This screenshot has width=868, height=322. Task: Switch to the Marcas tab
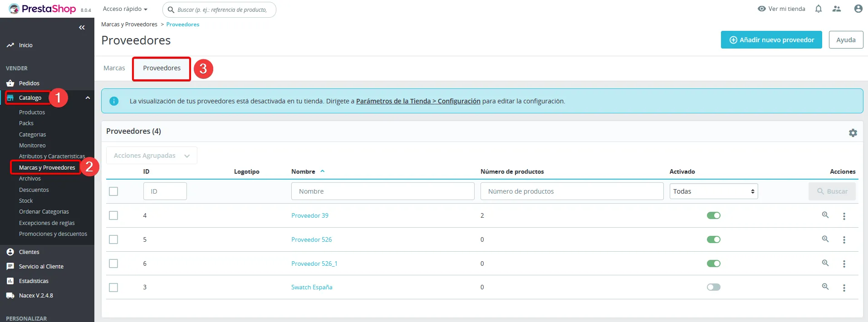[114, 68]
